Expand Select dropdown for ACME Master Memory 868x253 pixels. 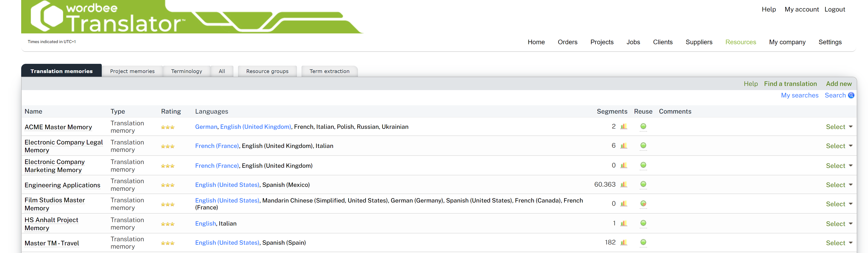(839, 127)
